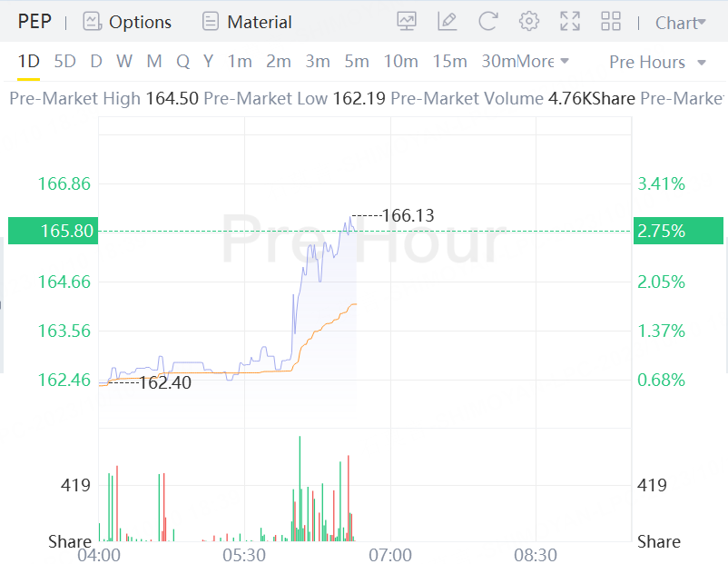The height and width of the screenshot is (564, 728).
Task: Click the 166.86 price axis label
Action: 64,183
